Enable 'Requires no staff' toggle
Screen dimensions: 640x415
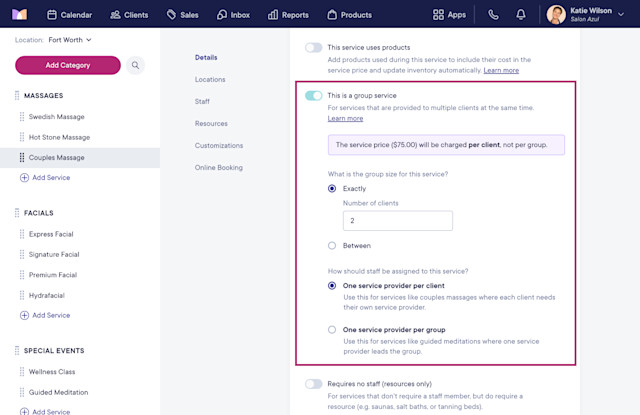click(x=313, y=384)
